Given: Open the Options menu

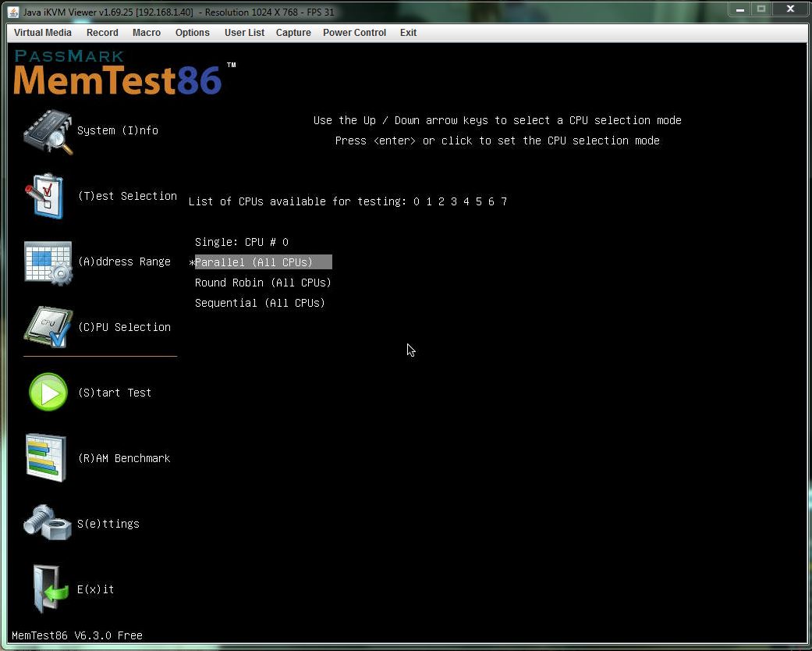Looking at the screenshot, I should tap(192, 33).
